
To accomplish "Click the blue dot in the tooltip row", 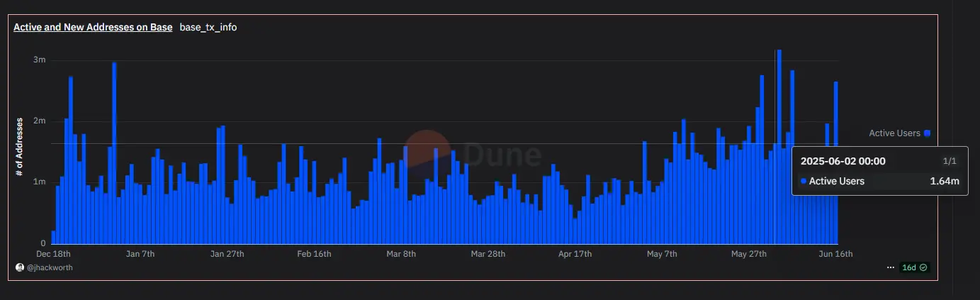I will tap(804, 182).
